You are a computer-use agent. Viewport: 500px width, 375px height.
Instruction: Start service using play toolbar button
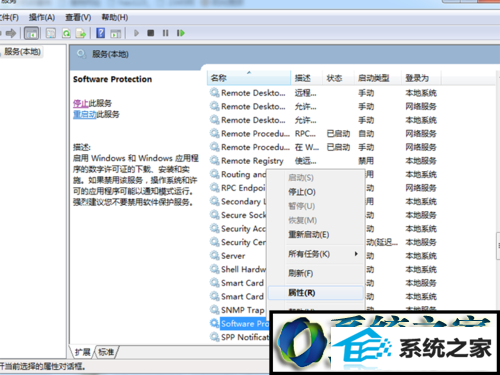coord(136,33)
